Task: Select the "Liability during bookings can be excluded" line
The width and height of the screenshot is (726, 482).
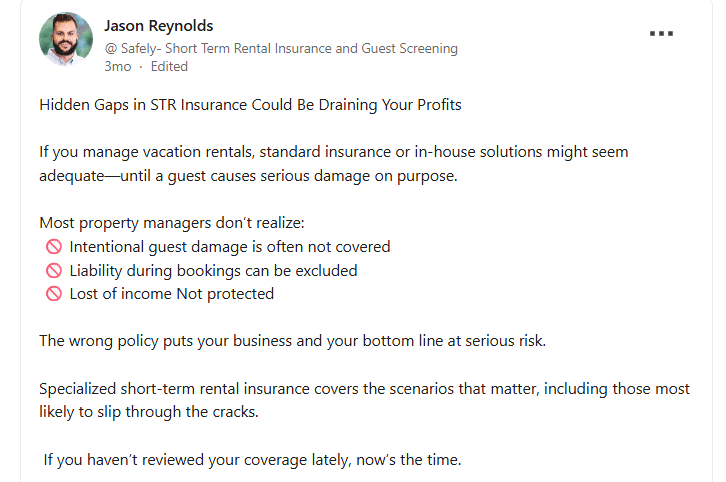Action: point(213,270)
